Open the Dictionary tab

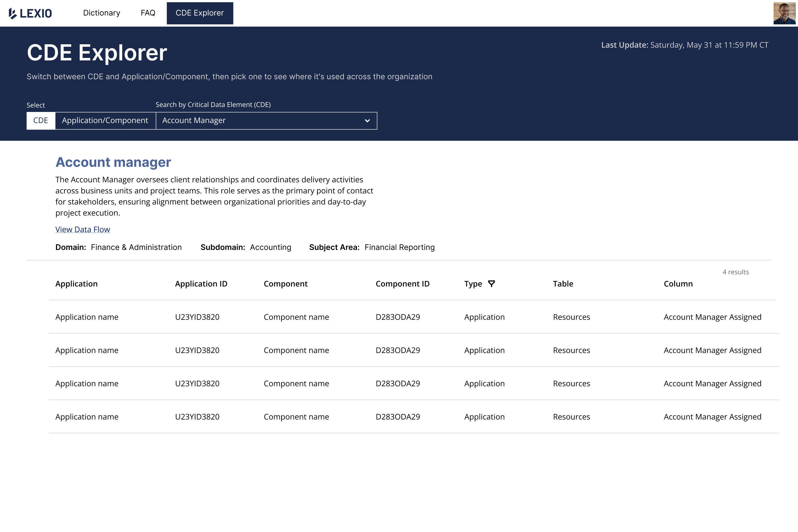tap(101, 13)
